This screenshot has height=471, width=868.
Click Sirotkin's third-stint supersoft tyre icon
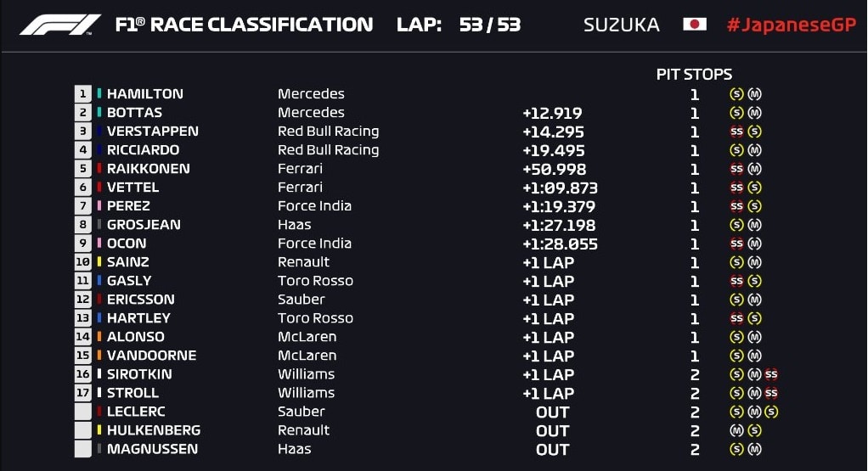coord(771,374)
